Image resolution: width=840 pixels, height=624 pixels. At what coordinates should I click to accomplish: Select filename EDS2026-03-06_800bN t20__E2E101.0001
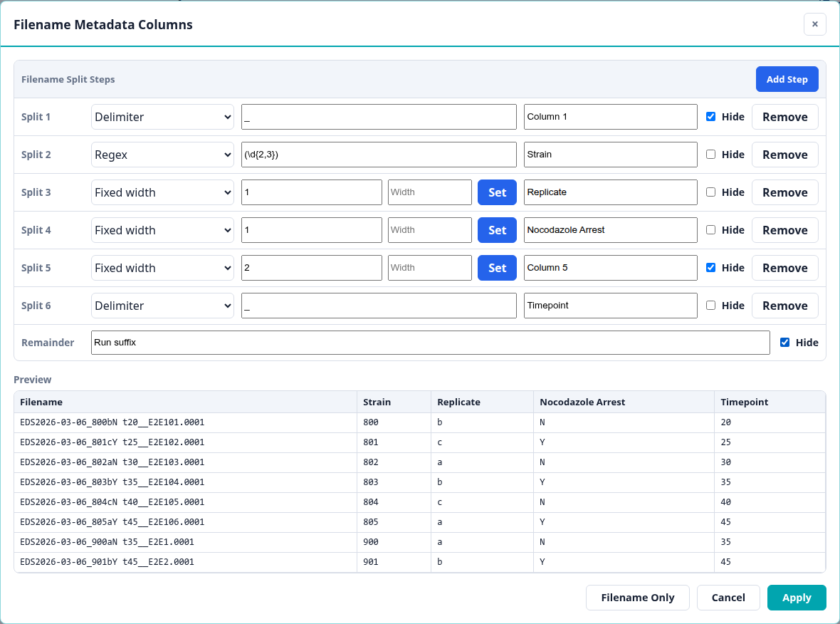pos(112,422)
